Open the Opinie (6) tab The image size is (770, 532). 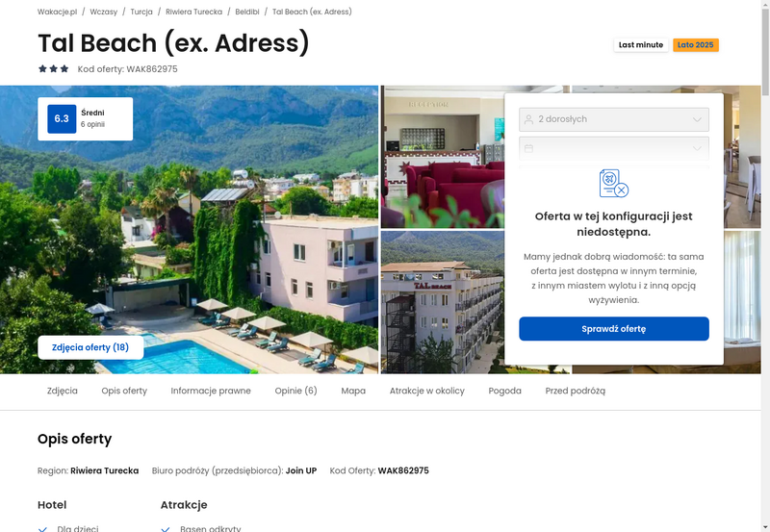pos(295,391)
